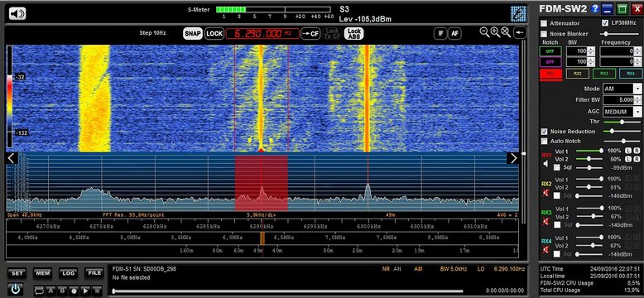
Task: Click the L channel button for RX1 Vol 1
Action: pos(628,151)
